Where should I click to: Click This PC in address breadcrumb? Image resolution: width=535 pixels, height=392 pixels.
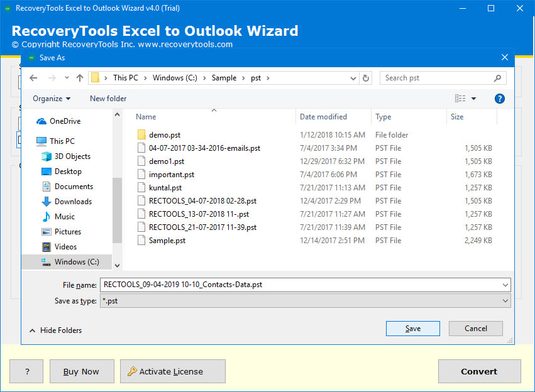pos(126,78)
